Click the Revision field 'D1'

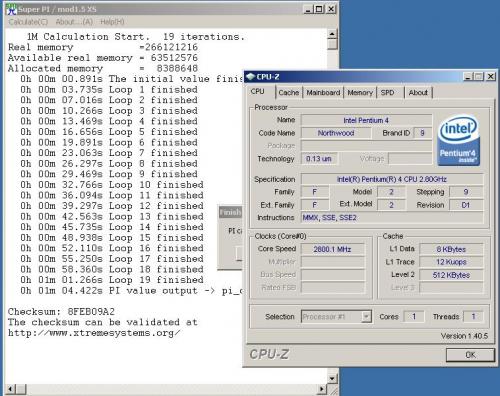pyautogui.click(x=466, y=205)
